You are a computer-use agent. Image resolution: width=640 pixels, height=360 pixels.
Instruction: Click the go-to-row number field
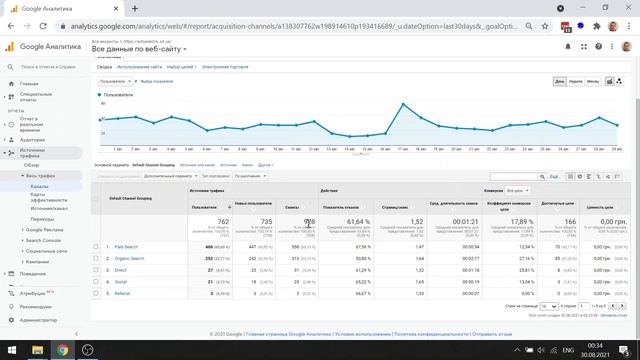584,306
